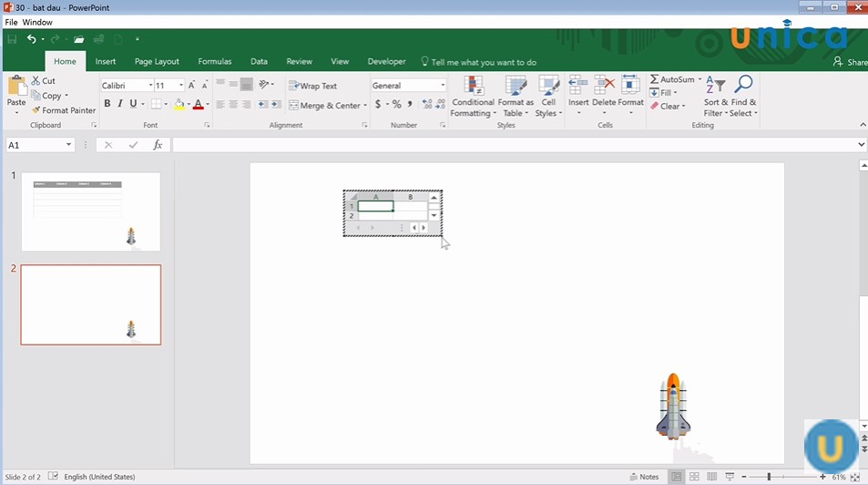
Task: Open the File menu
Action: click(11, 22)
